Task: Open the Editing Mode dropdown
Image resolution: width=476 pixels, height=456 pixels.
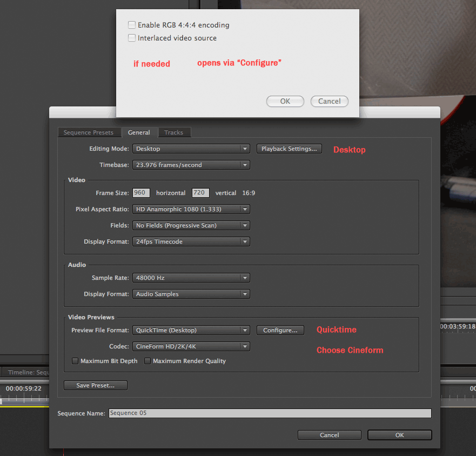Action: [191, 149]
